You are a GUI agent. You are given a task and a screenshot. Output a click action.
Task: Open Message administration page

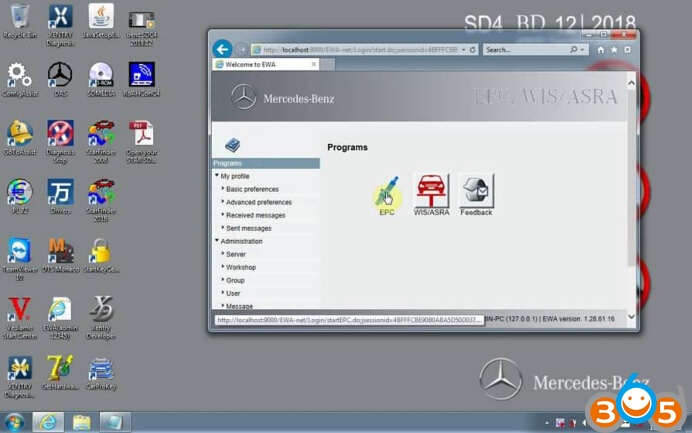pos(239,306)
